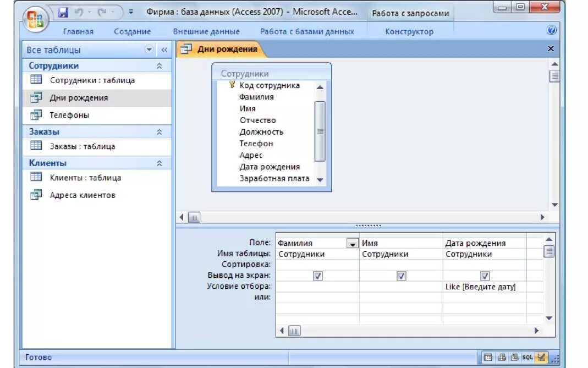
Task: Click Сортировка cell under Фамилия
Action: pos(317,265)
